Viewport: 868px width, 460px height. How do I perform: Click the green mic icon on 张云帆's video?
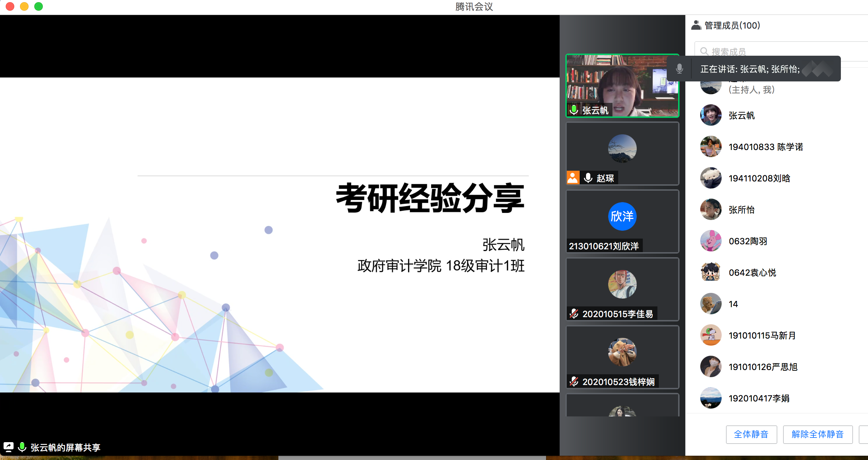pyautogui.click(x=574, y=110)
